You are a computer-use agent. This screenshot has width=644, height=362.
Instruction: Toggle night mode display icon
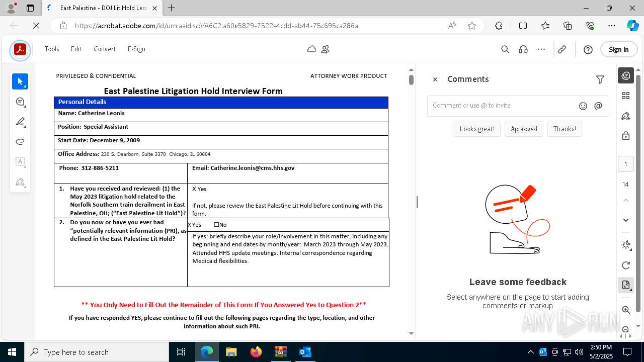point(626,245)
